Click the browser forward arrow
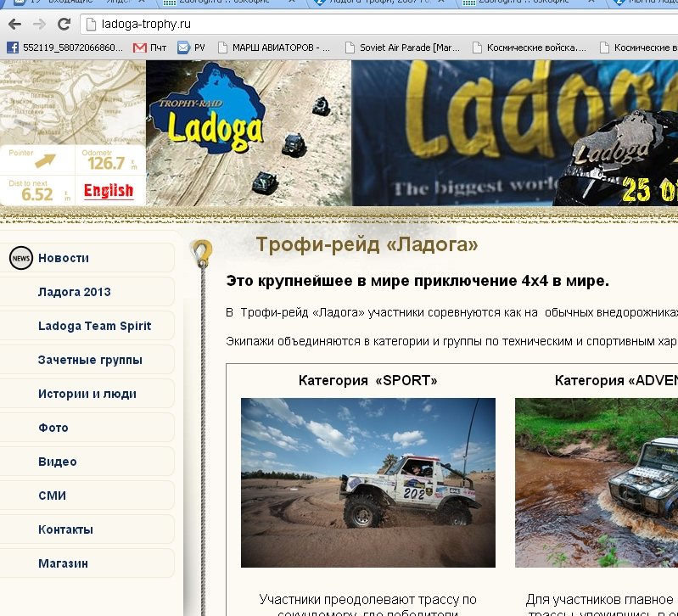The width and height of the screenshot is (678, 616). coord(39,25)
